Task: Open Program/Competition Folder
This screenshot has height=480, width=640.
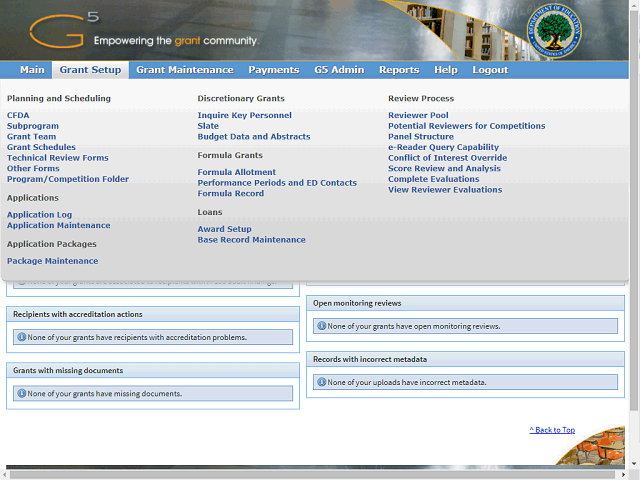Action: [x=68, y=179]
